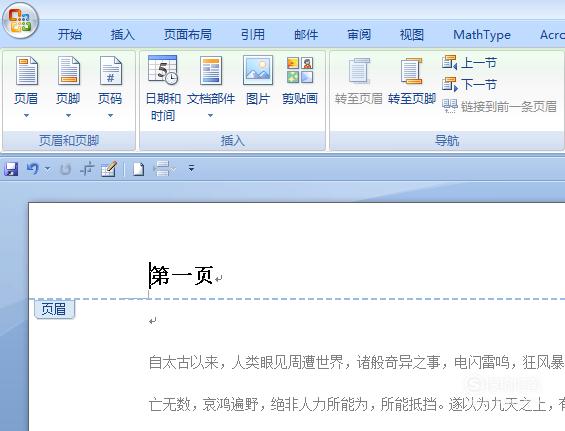Open the MathType tab
Screen dimensions: 565x431
tap(482, 35)
